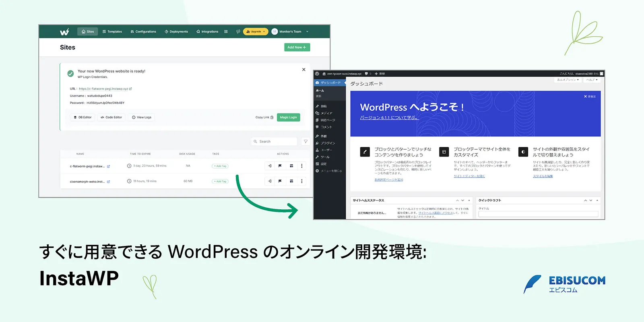Click the WordPress logo in admin bar

317,74
